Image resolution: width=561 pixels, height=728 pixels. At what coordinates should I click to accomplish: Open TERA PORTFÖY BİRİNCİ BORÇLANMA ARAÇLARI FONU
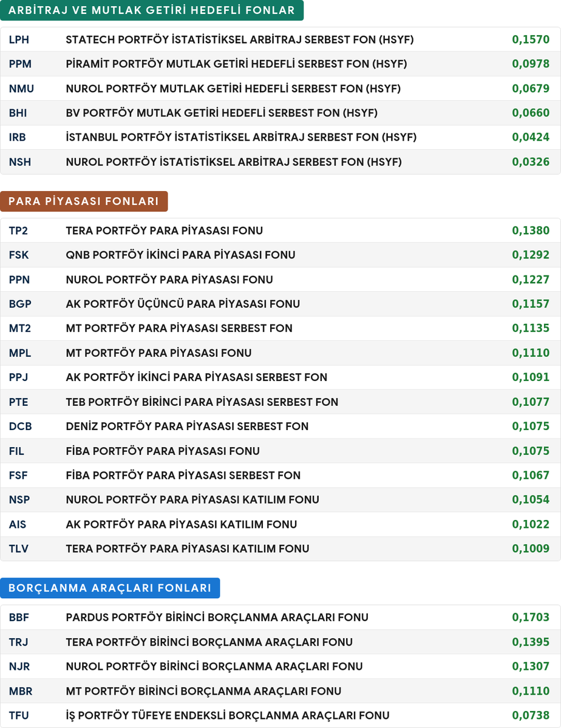click(209, 642)
